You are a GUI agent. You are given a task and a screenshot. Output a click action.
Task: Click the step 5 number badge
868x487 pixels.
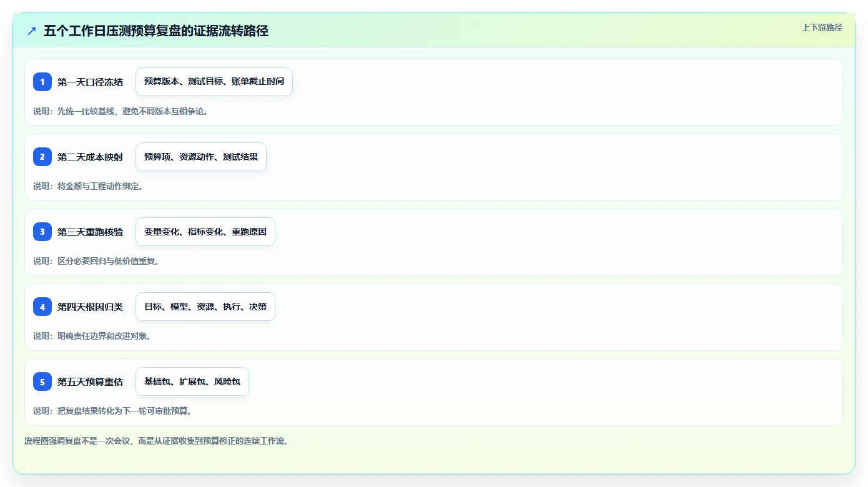(x=42, y=381)
